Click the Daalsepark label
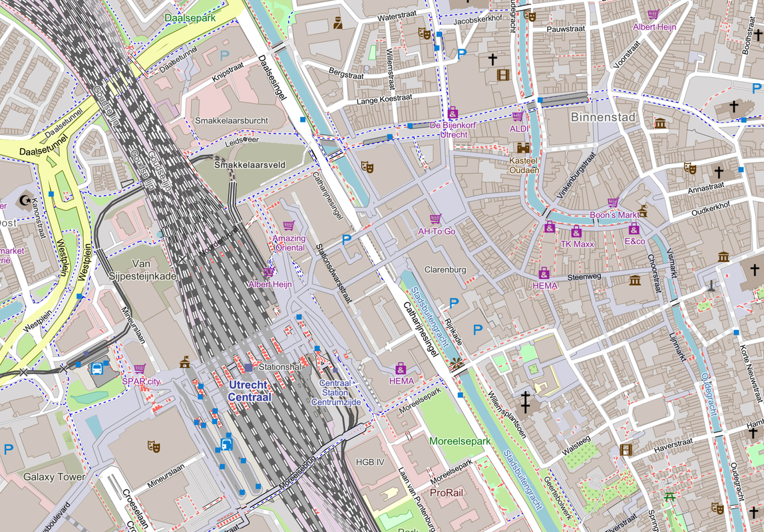764x532 pixels. (x=190, y=18)
